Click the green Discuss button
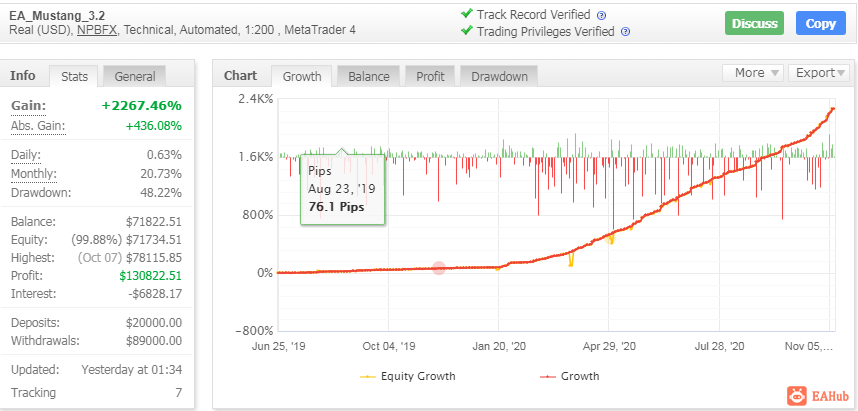This screenshot has width=858, height=411. pos(754,23)
